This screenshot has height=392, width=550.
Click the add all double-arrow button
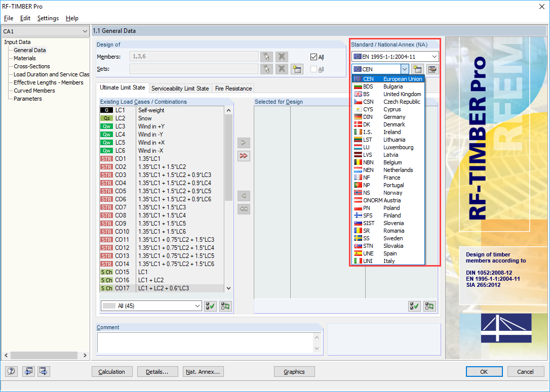point(244,156)
